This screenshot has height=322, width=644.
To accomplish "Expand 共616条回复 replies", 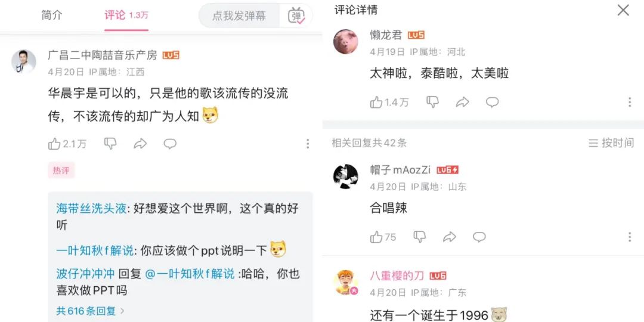I will 91,311.
